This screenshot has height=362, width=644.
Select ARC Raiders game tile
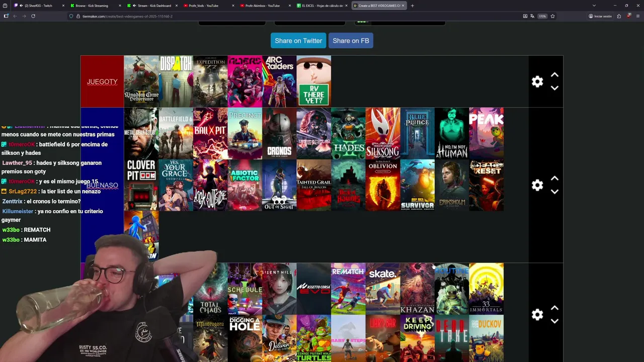(279, 81)
